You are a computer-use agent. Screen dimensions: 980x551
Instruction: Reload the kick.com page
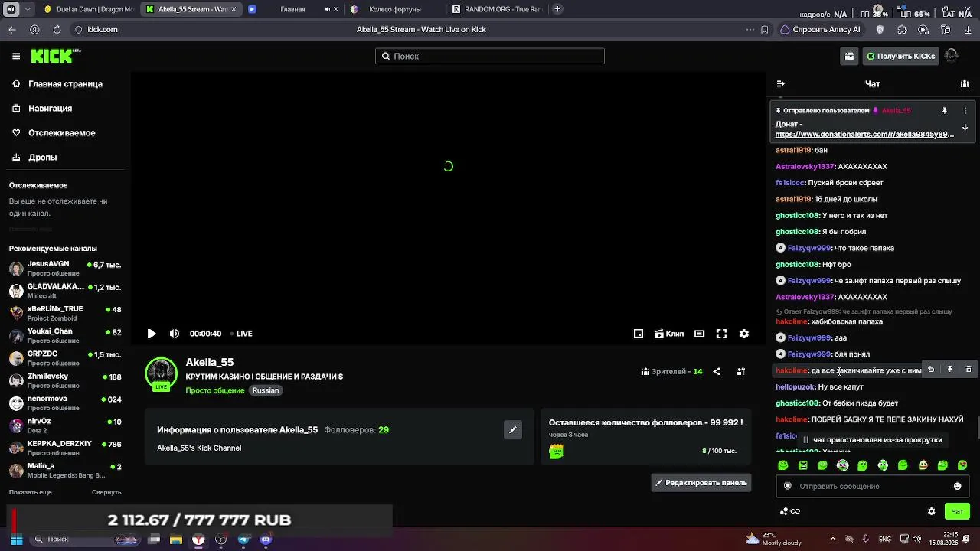coord(57,29)
